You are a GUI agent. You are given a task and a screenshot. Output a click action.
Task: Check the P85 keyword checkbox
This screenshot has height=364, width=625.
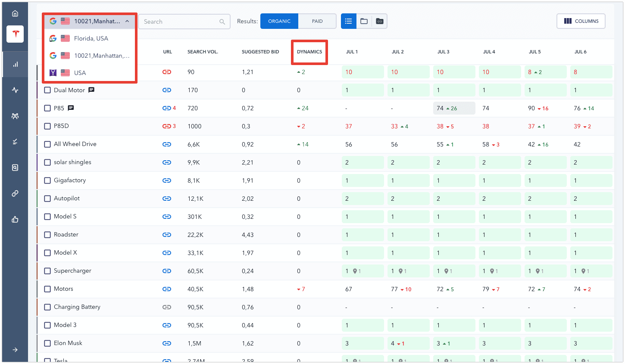pyautogui.click(x=47, y=108)
